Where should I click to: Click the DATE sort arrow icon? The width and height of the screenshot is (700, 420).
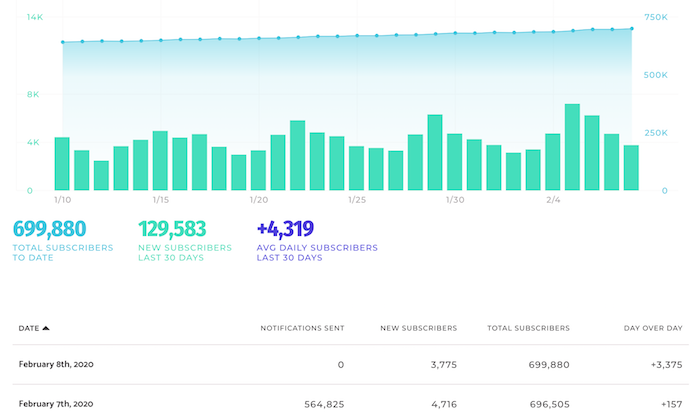tap(46, 329)
